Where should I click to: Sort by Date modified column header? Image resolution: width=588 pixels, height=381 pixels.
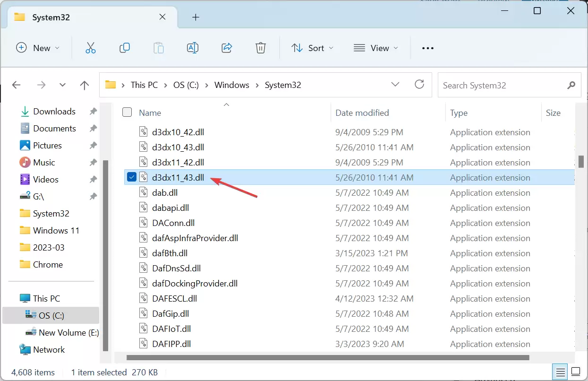coord(362,113)
